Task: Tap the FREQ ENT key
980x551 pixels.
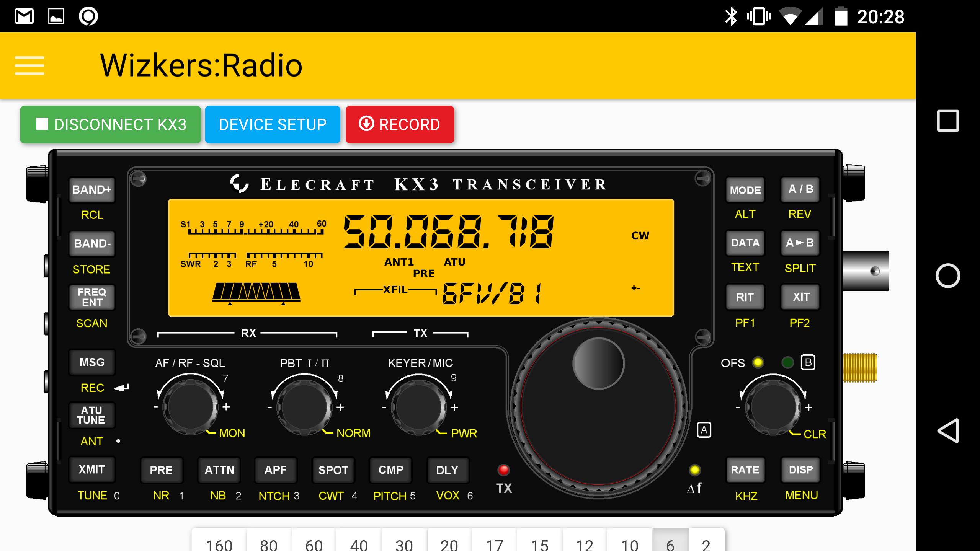Action: [92, 297]
